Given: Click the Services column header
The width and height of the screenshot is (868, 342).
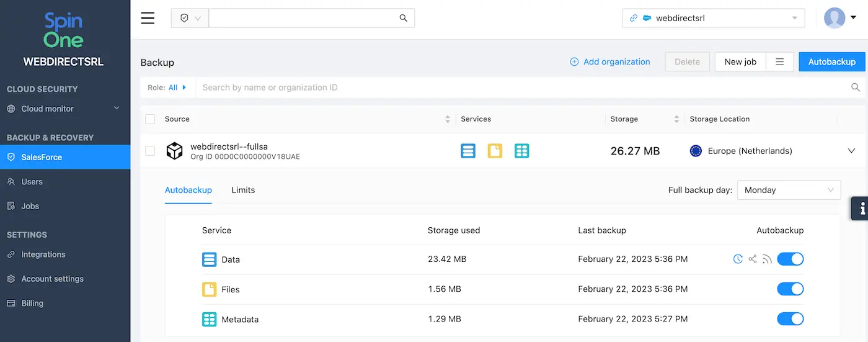Looking at the screenshot, I should click(x=476, y=119).
